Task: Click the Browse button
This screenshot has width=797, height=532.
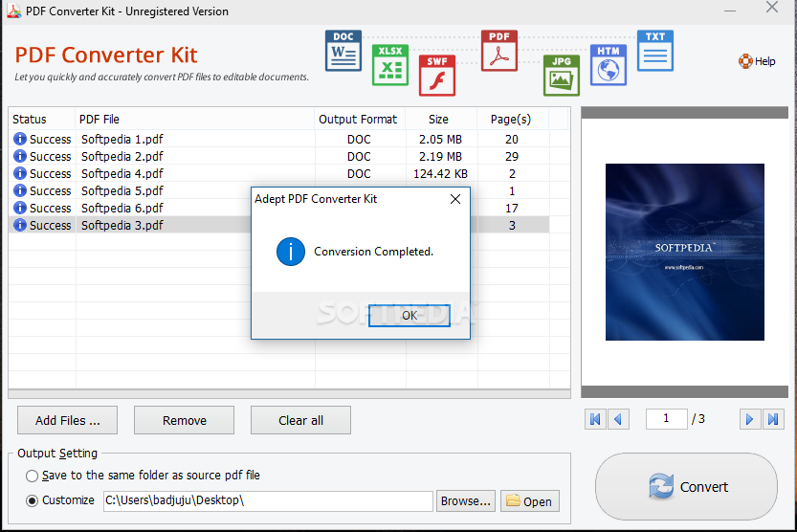Action: click(x=466, y=501)
